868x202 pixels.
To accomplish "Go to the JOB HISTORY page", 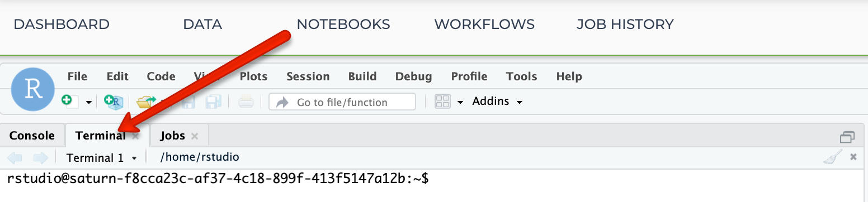I will pos(625,25).
